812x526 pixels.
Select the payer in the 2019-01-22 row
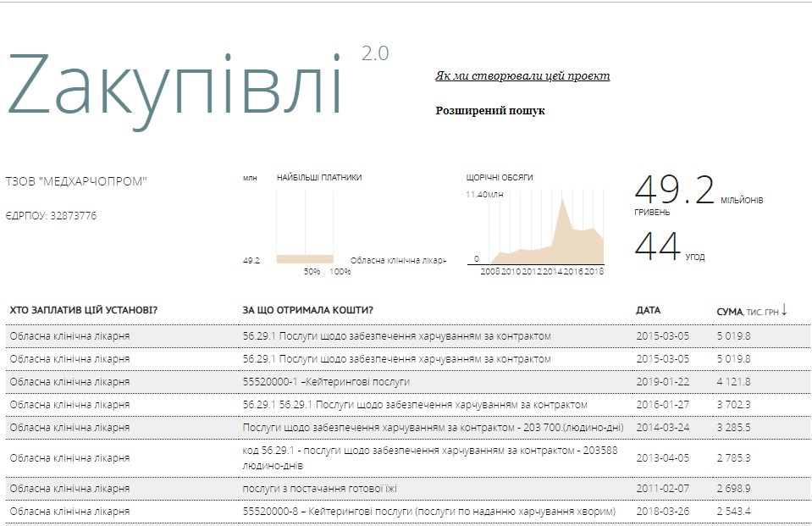[x=69, y=382]
